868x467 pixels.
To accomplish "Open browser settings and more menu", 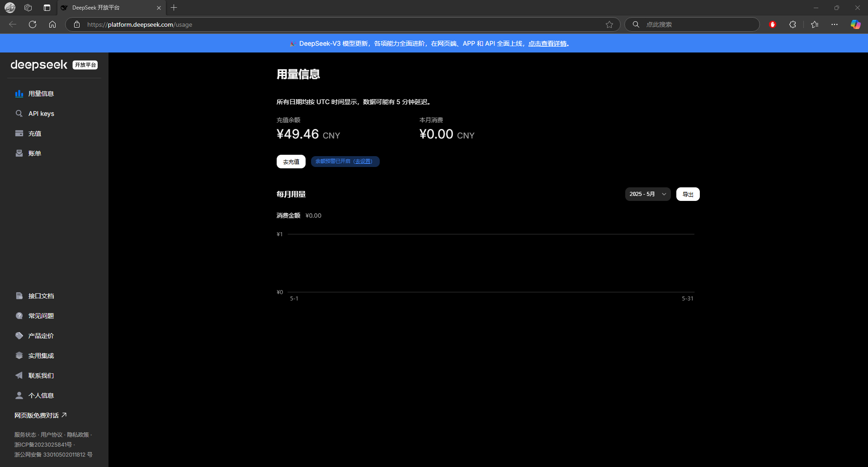I will point(835,24).
